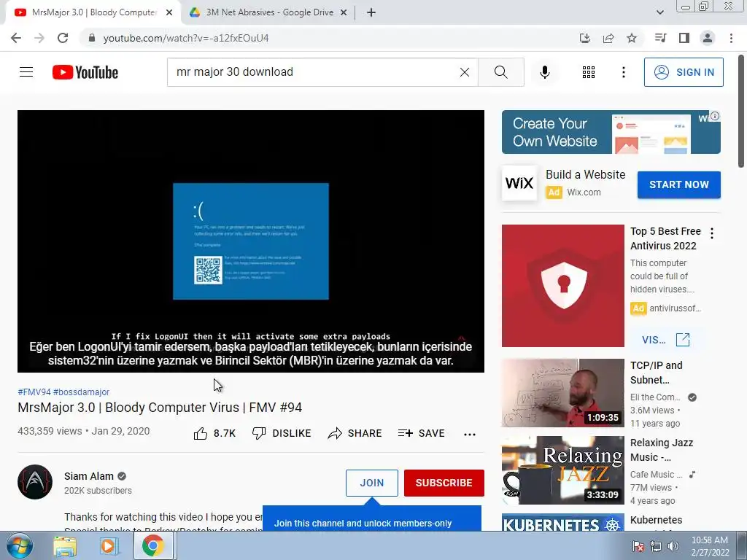Open YouTube apps grid
Viewport: 747px width, 560px height.
(589, 72)
